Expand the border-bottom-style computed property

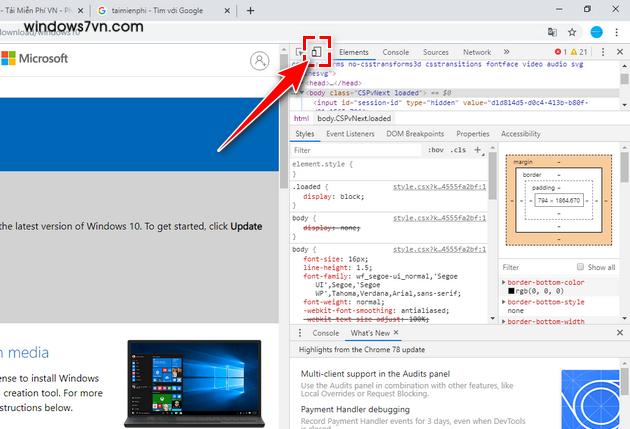point(504,301)
